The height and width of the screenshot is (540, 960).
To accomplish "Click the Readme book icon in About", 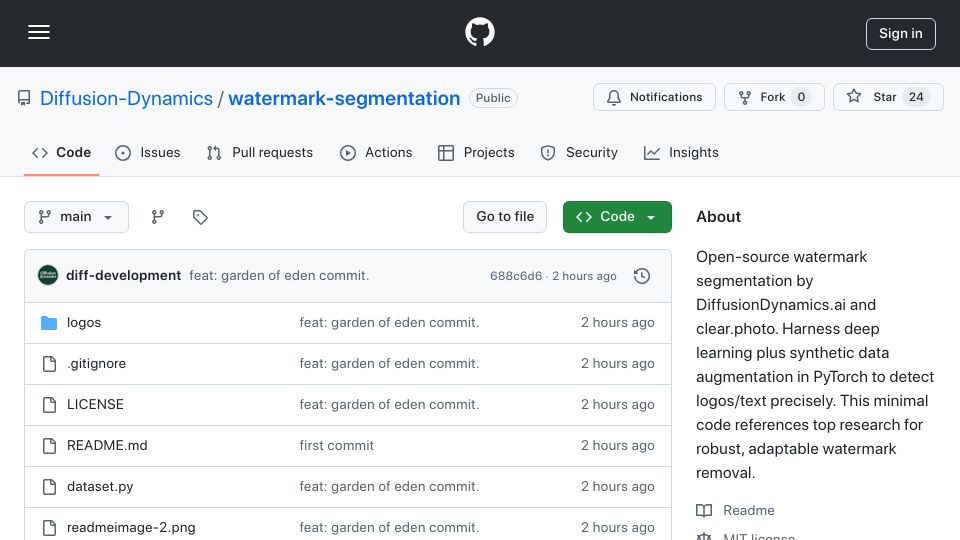I will (x=704, y=511).
